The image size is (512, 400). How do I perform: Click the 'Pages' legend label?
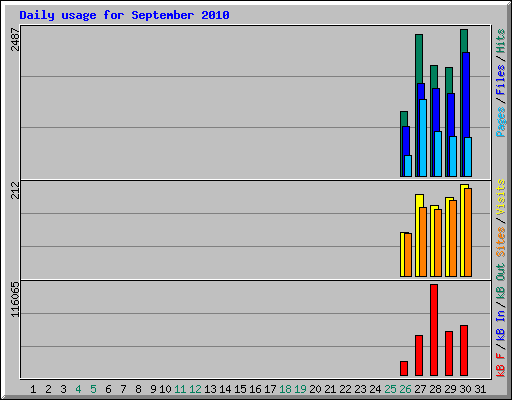pos(500,122)
